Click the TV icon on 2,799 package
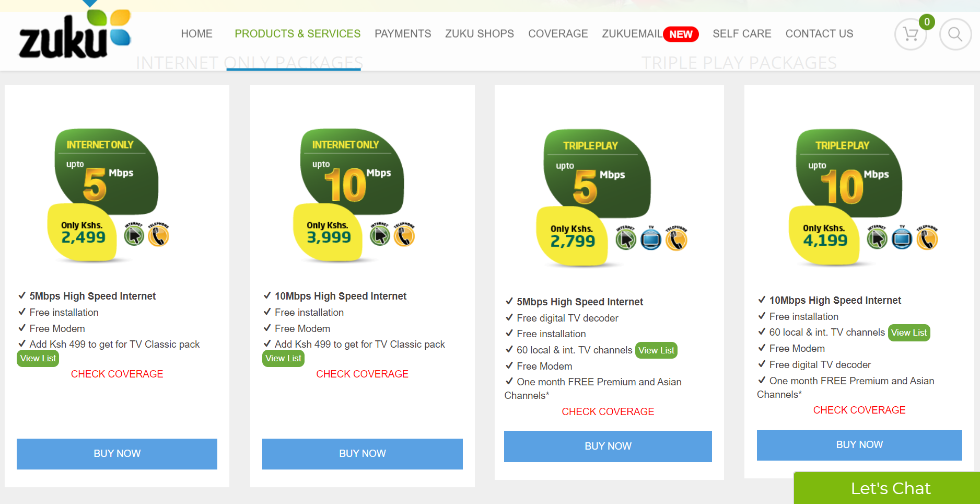This screenshot has width=980, height=504. [651, 239]
